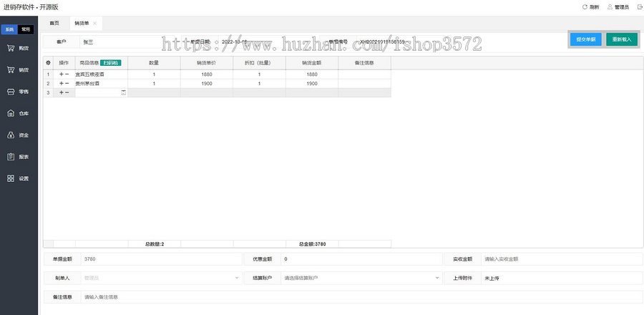The height and width of the screenshot is (315, 644).
Task: Open the product picker icon in row 3
Action: (123, 93)
